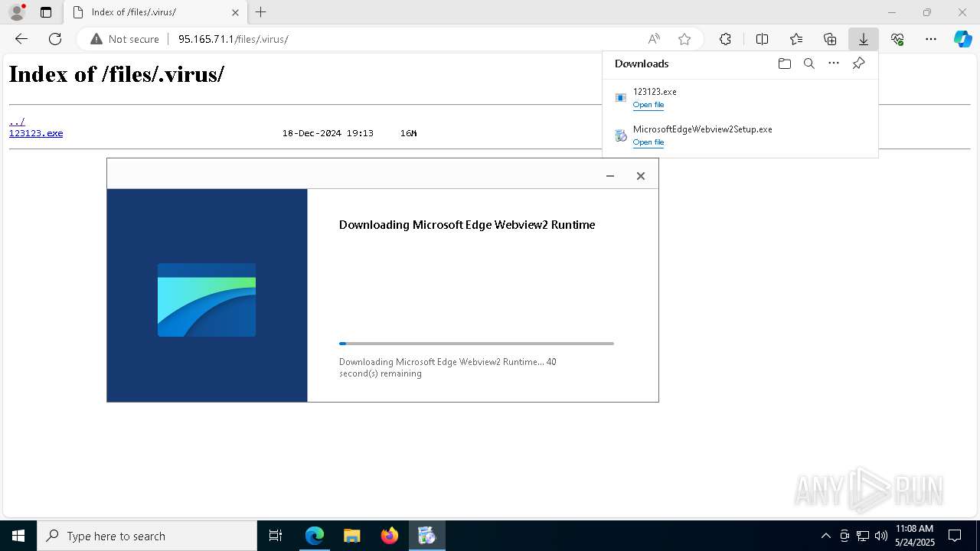The width and height of the screenshot is (980, 551).
Task: Open downloads folder in Downloads panel
Action: click(x=784, y=64)
